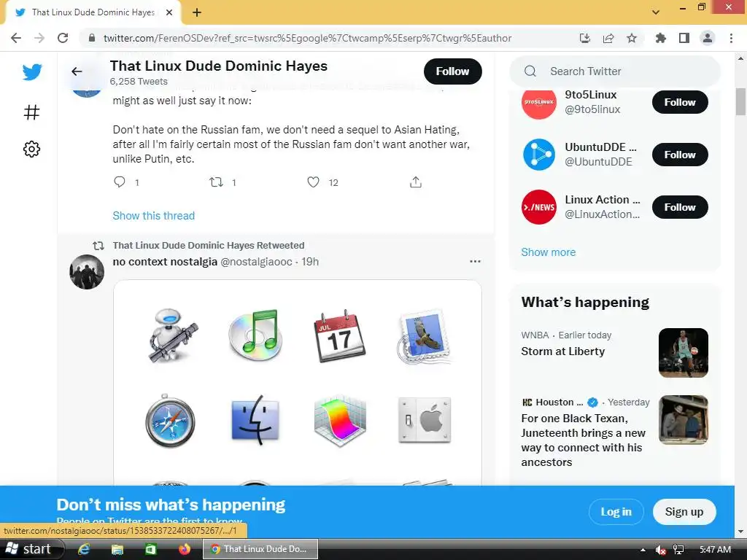The height and width of the screenshot is (560, 747).
Task: Open the folder icon on taskbar
Action: 117,549
